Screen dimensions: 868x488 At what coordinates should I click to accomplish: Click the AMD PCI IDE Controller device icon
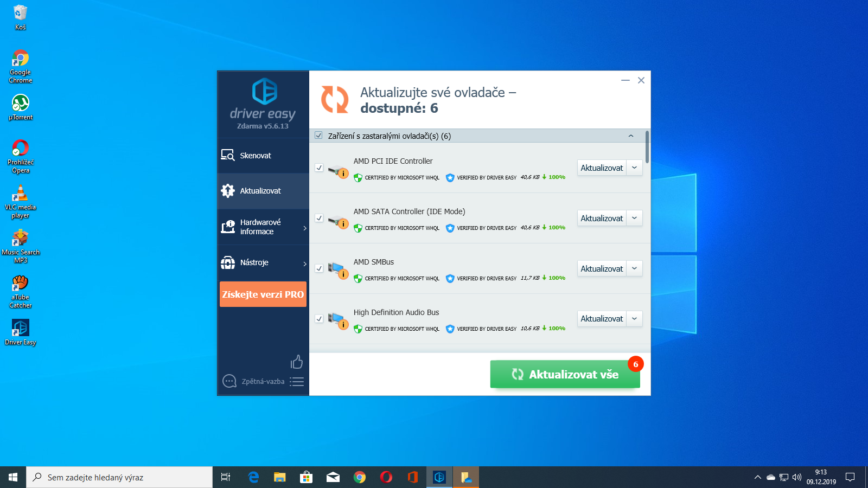coord(338,171)
